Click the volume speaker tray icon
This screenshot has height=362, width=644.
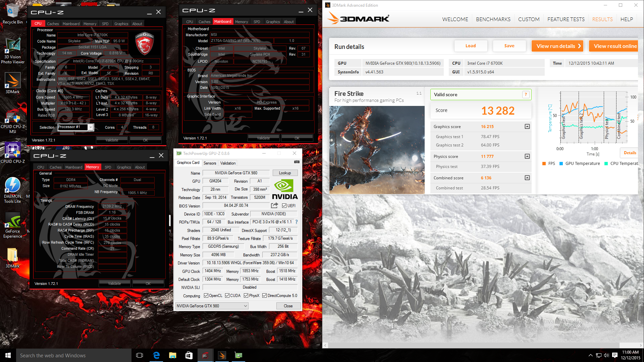606,355
